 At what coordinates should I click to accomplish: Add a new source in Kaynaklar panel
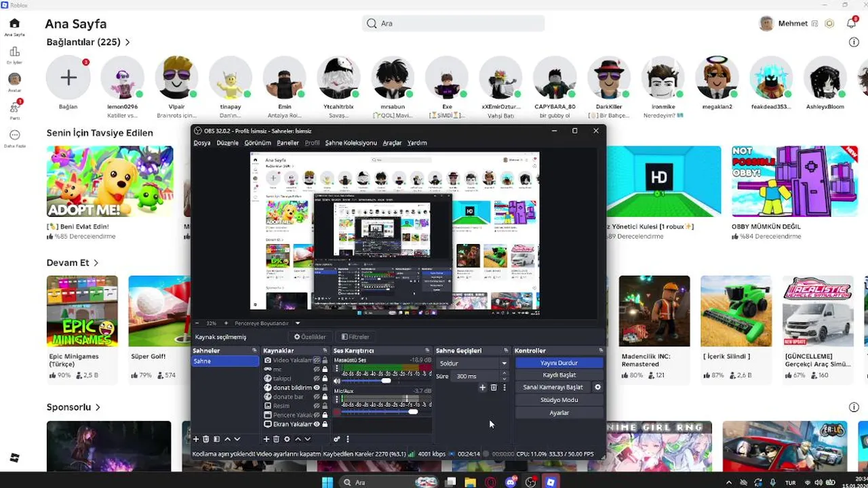pyautogui.click(x=267, y=439)
